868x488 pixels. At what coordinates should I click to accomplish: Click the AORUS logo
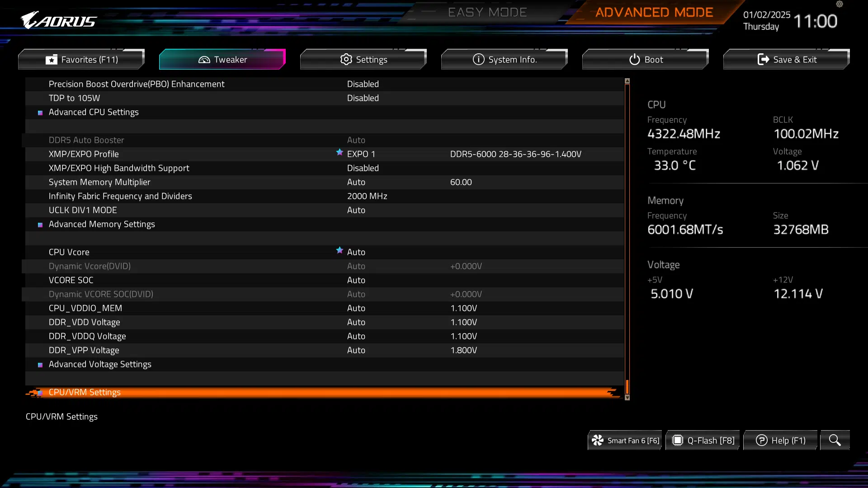coord(59,20)
